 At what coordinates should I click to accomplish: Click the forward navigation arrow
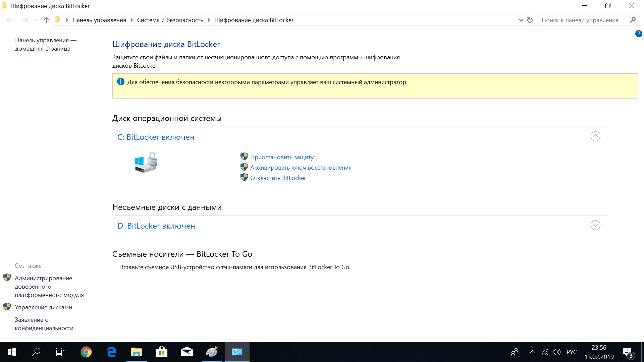click(x=25, y=20)
